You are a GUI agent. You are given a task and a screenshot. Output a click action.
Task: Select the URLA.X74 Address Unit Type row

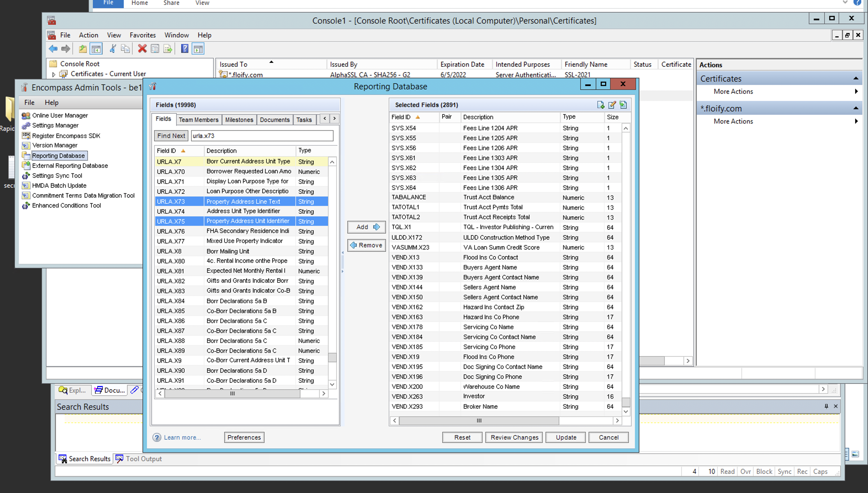(x=242, y=211)
